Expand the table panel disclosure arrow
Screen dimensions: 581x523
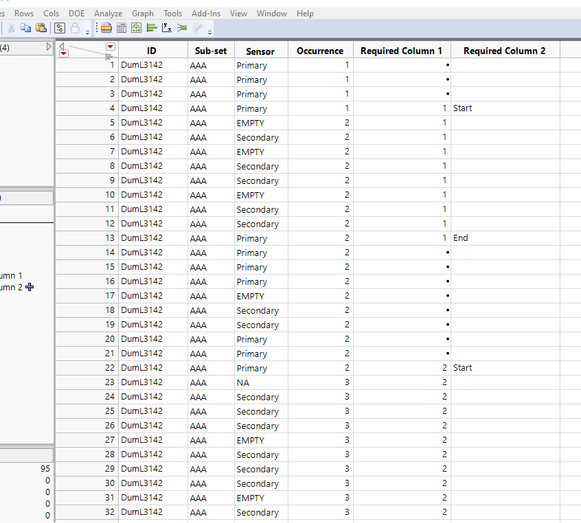click(x=49, y=47)
